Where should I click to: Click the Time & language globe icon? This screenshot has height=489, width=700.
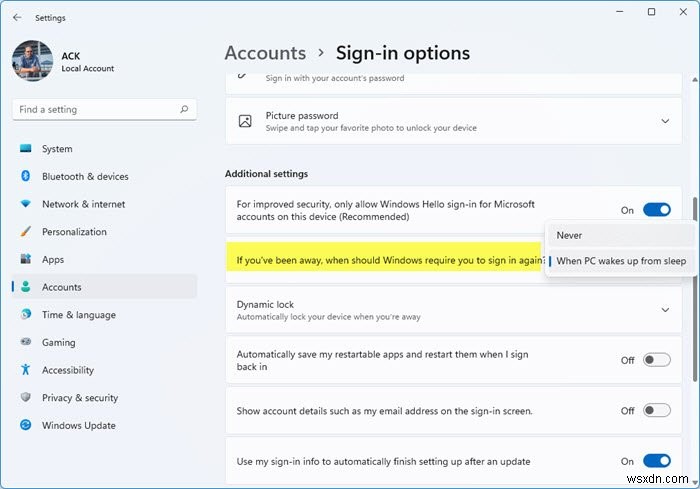click(x=25, y=314)
